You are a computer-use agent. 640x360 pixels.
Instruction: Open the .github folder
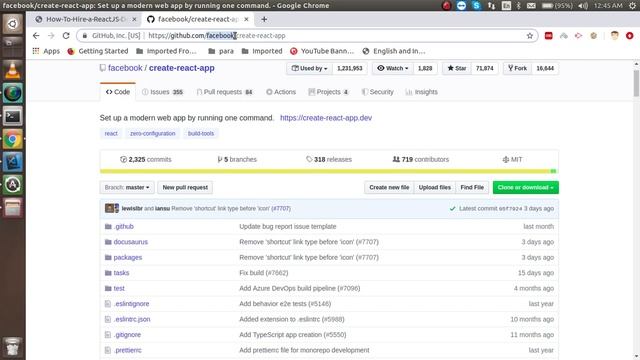pos(124,226)
